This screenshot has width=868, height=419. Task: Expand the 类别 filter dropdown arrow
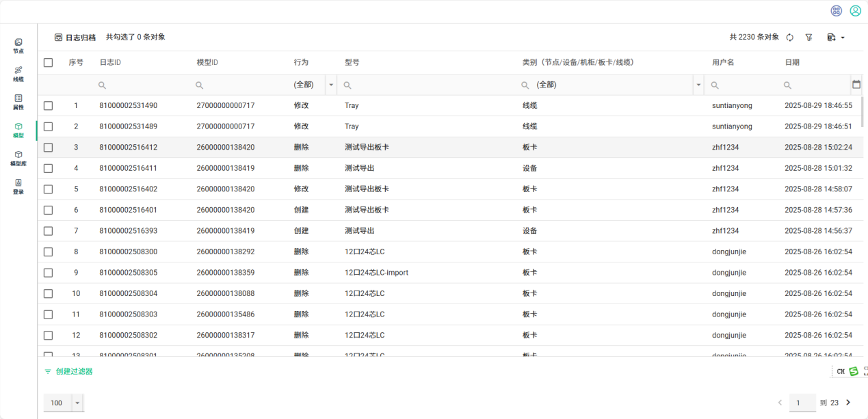(x=698, y=85)
